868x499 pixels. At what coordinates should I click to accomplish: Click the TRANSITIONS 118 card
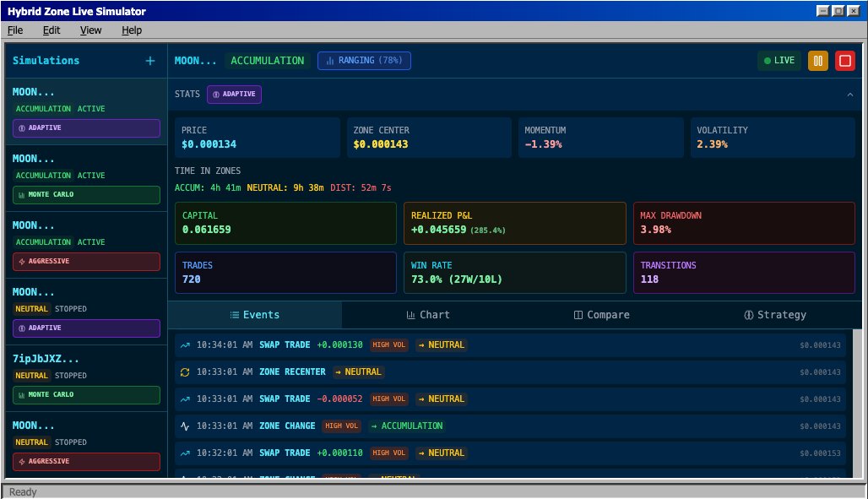point(744,273)
